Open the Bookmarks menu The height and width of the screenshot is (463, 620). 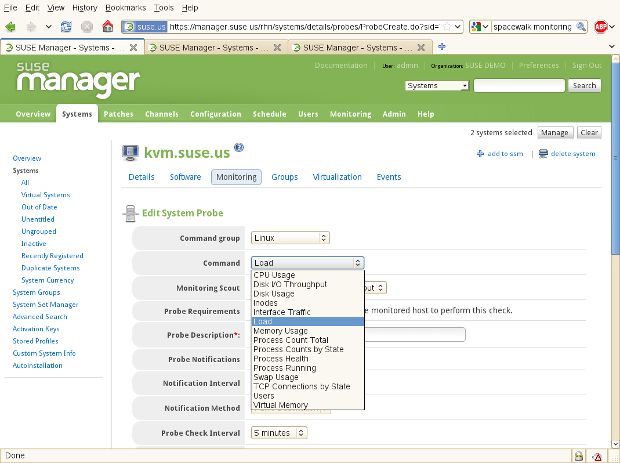click(126, 8)
